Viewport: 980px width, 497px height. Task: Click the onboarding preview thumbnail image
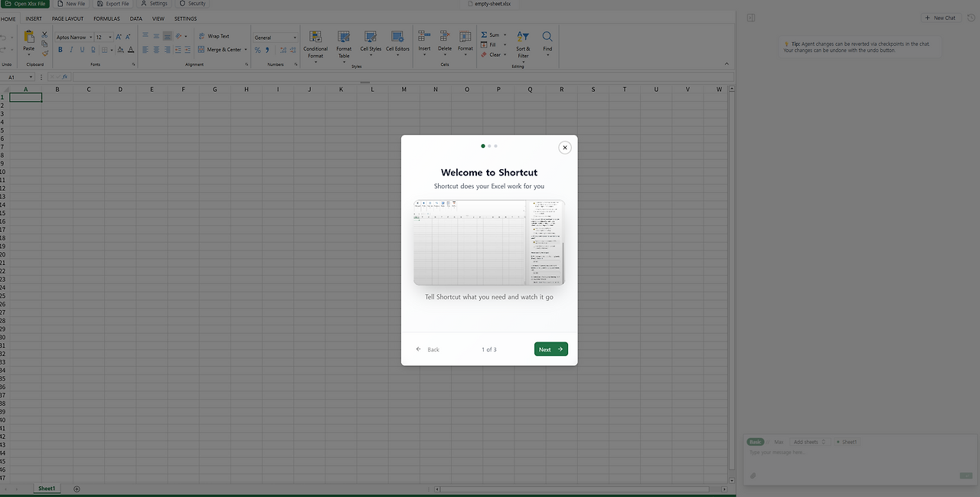pyautogui.click(x=489, y=243)
